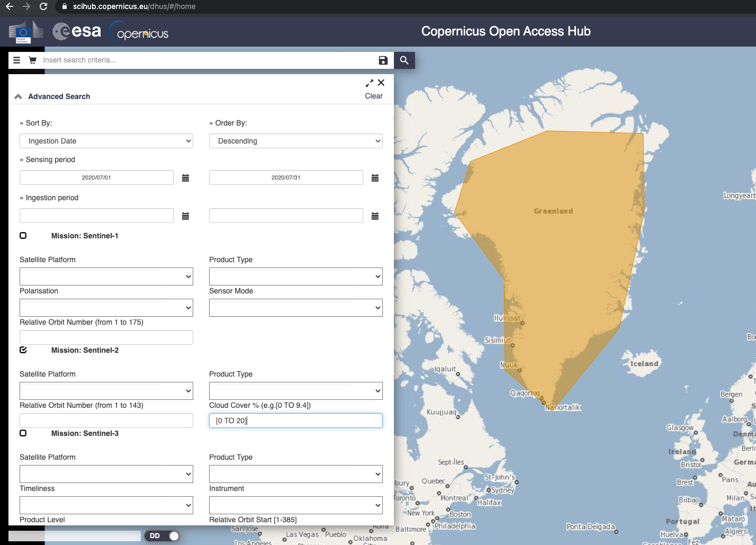Click the magnifying glass search button
The width and height of the screenshot is (756, 545).
tap(404, 60)
